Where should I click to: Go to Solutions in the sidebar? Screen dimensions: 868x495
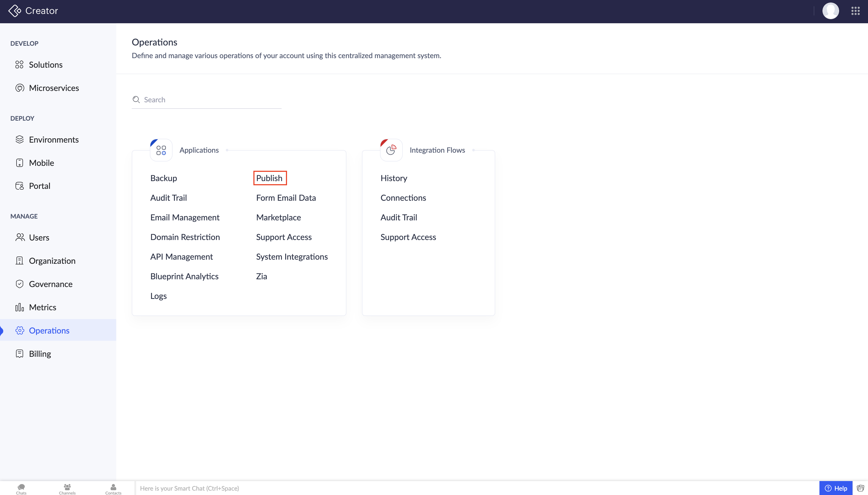(45, 65)
